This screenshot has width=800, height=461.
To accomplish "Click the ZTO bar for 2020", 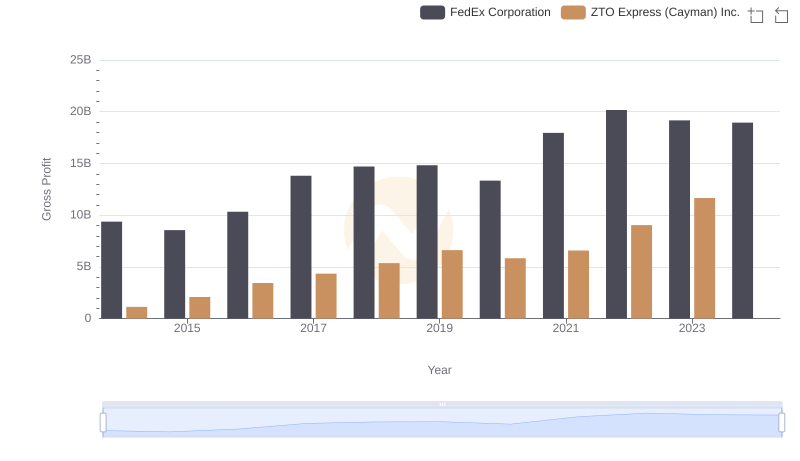I will pos(515,289).
